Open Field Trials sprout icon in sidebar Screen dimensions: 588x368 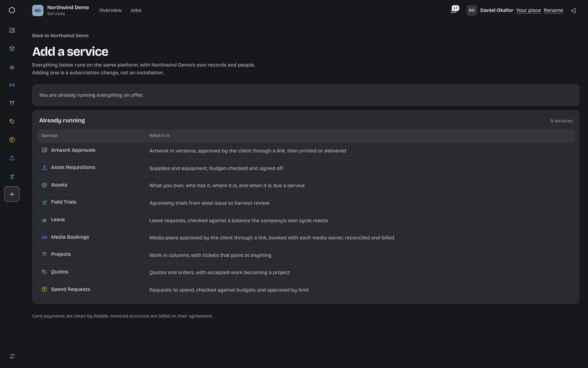coord(12,176)
